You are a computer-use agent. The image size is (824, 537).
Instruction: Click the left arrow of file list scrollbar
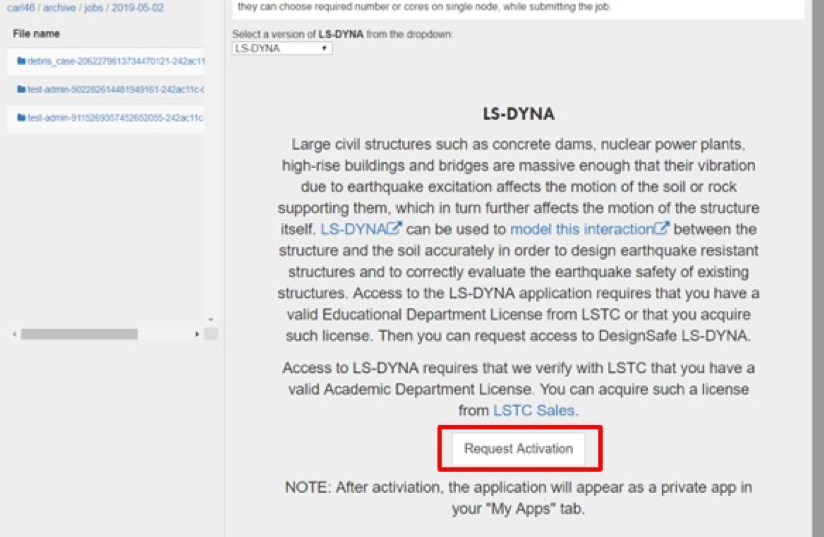coord(14,334)
